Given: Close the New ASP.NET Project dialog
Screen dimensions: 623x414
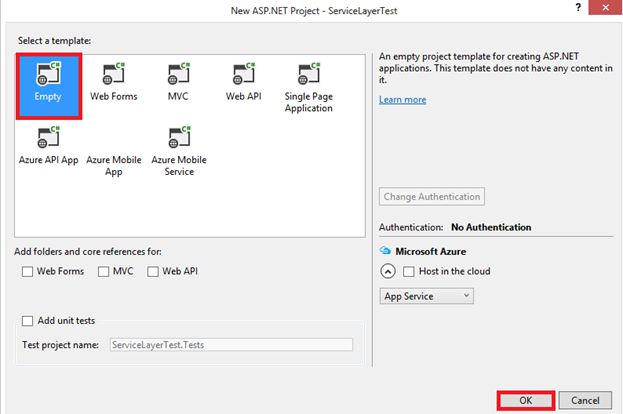Looking at the screenshot, I should (605, 7).
